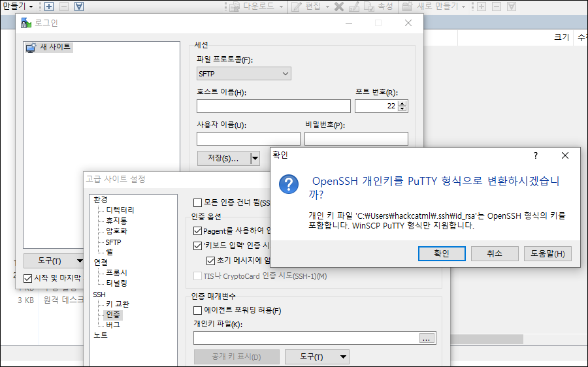588x367 pixels.
Task: Expand the 다운로드 dropdown arrow
Action: [x=281, y=7]
